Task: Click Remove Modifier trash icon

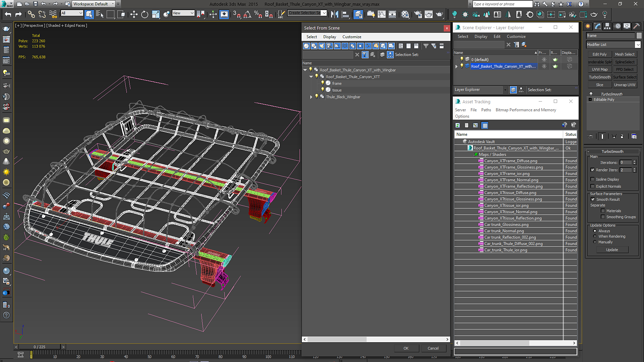Action: (x=622, y=136)
